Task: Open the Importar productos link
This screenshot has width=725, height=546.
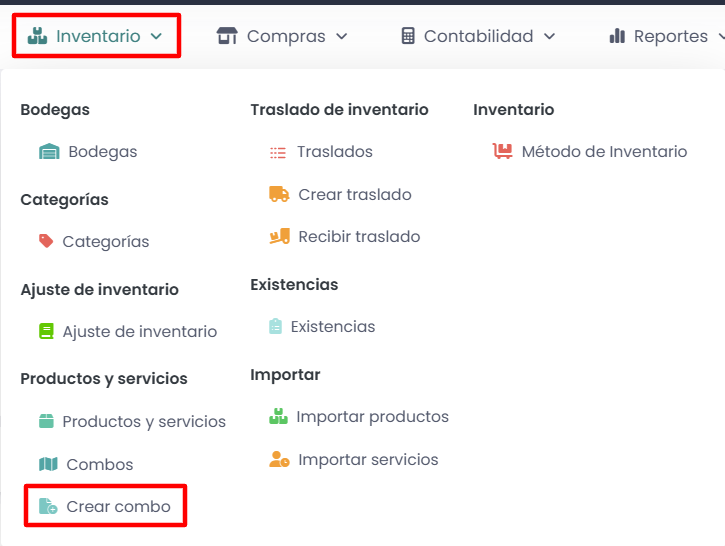Action: point(372,416)
